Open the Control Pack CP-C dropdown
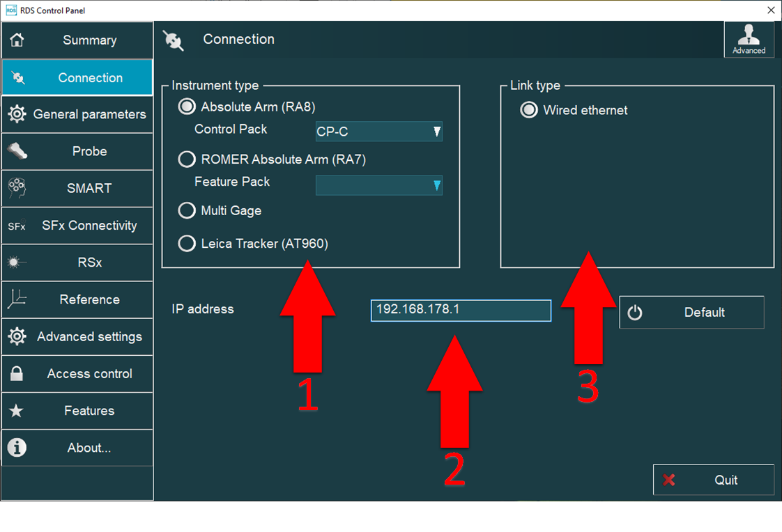 click(378, 132)
